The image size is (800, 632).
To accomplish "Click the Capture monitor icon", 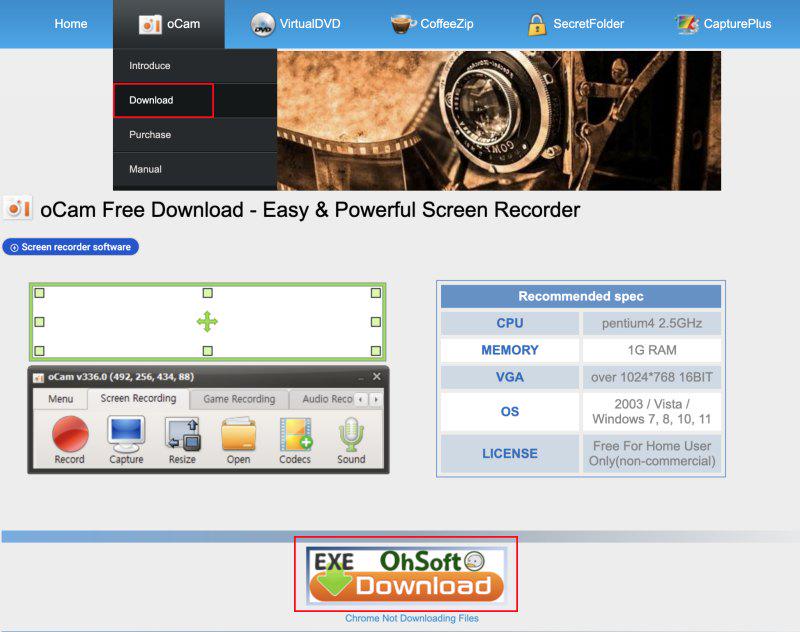I will click(126, 435).
